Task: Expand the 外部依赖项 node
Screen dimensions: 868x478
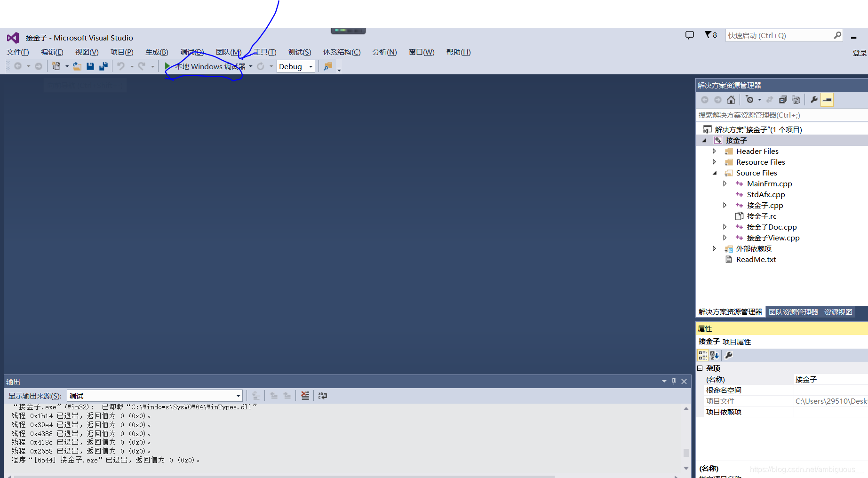Action: 714,248
